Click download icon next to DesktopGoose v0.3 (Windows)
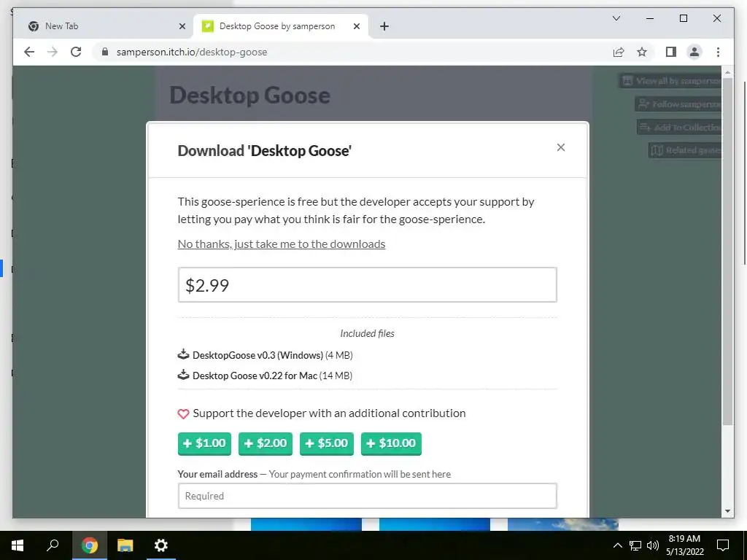The image size is (747, 560). click(x=183, y=354)
